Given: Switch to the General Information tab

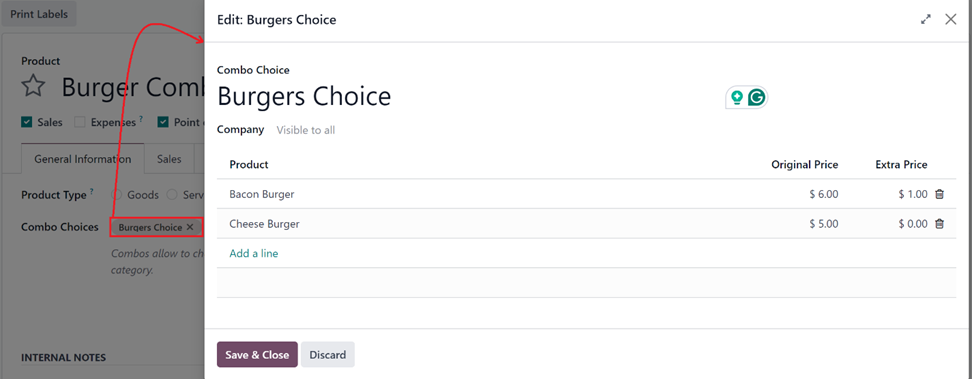Looking at the screenshot, I should point(82,159).
